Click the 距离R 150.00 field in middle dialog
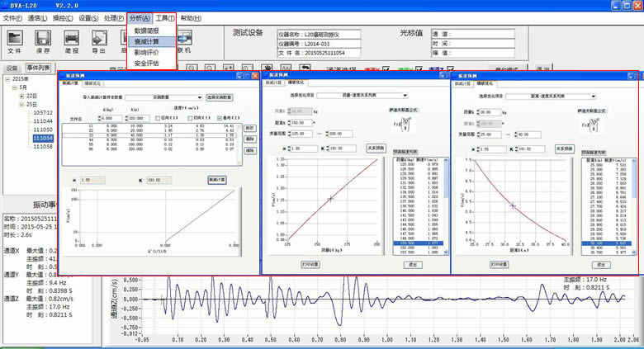 tap(301, 123)
